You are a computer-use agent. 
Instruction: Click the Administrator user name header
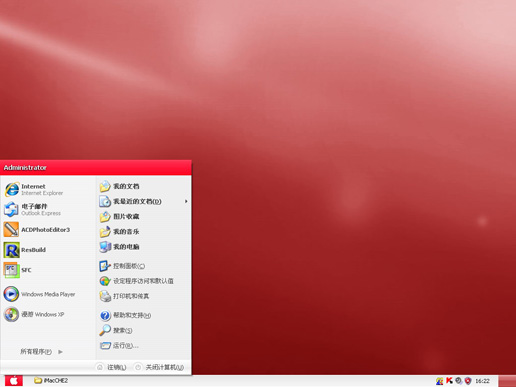[x=25, y=168]
